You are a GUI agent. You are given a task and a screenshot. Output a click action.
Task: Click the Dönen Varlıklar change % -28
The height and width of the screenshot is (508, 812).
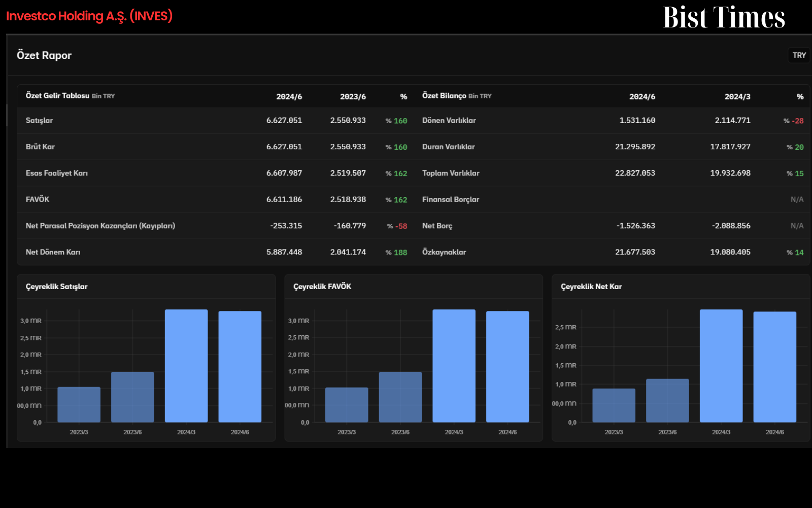(x=794, y=121)
